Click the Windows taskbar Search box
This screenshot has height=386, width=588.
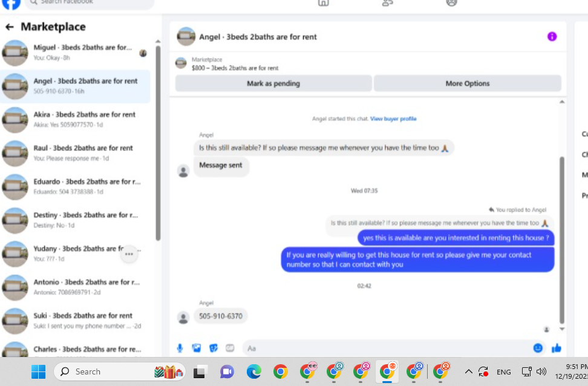point(119,371)
